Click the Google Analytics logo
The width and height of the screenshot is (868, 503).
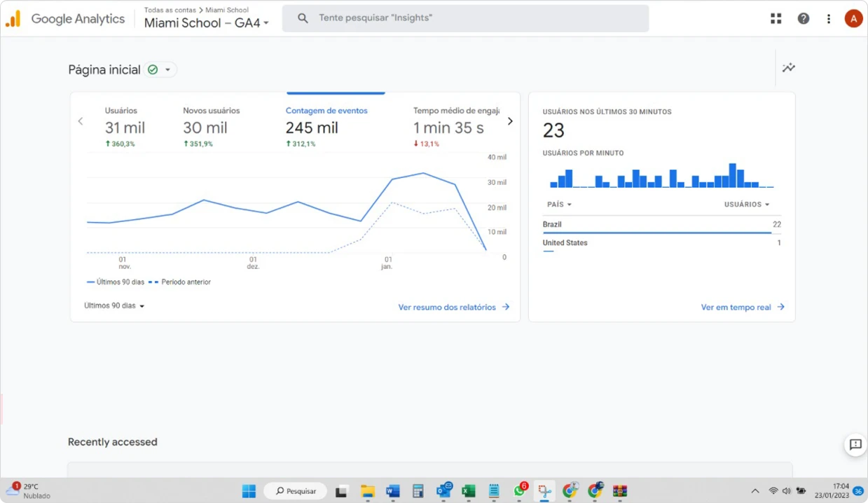pos(13,19)
